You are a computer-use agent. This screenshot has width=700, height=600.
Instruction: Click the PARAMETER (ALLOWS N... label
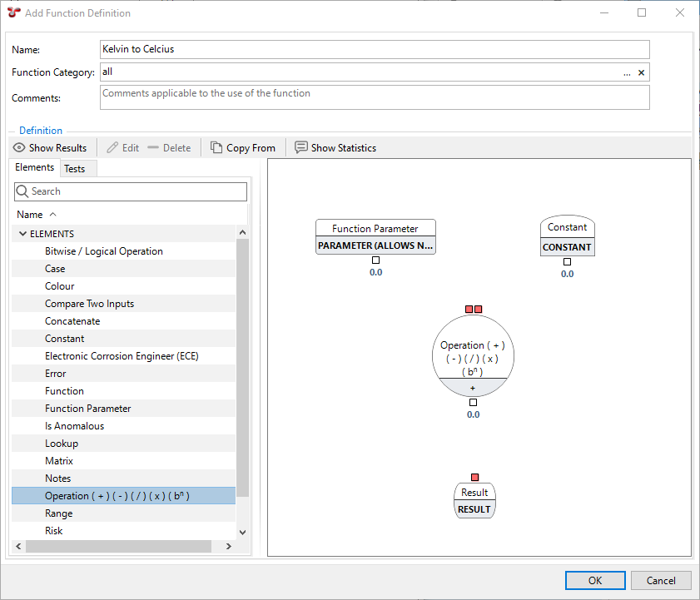[375, 245]
